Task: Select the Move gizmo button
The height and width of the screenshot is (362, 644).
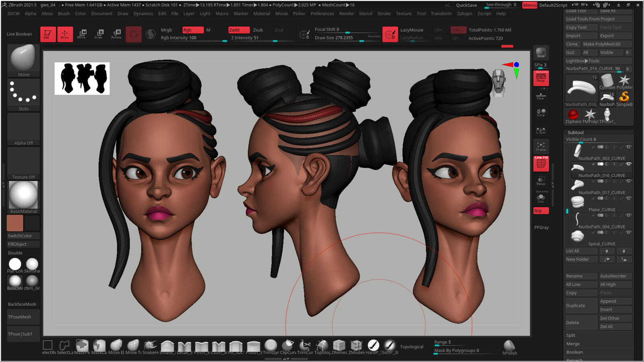Action: click(x=82, y=34)
